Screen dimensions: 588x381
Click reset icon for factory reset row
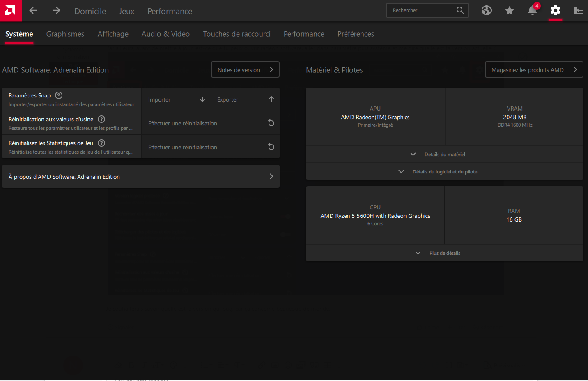click(x=271, y=123)
